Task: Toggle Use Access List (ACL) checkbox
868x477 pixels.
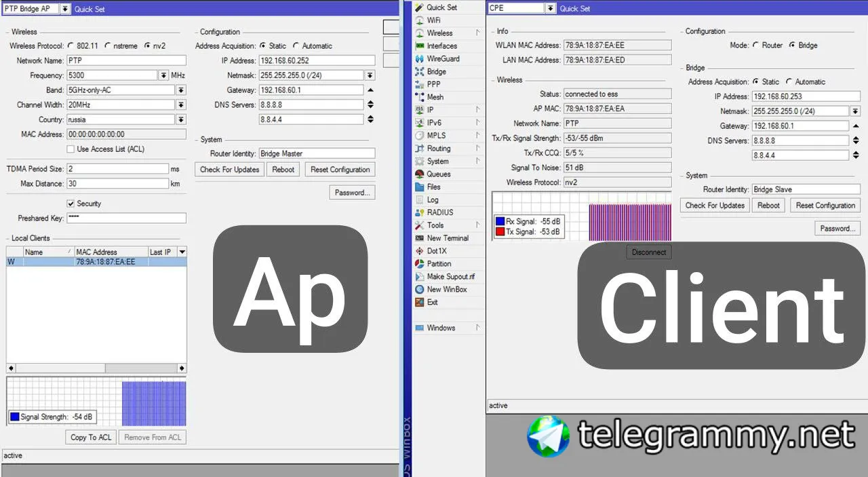Action: pyautogui.click(x=71, y=149)
